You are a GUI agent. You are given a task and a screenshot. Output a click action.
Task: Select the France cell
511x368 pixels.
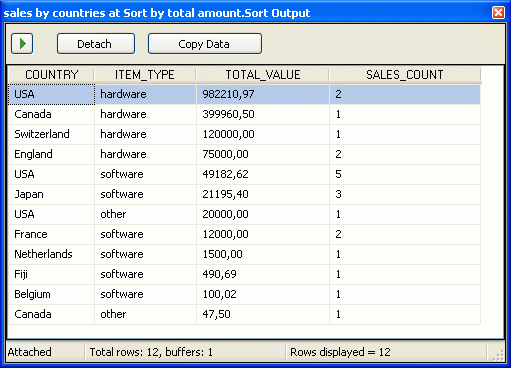(51, 234)
